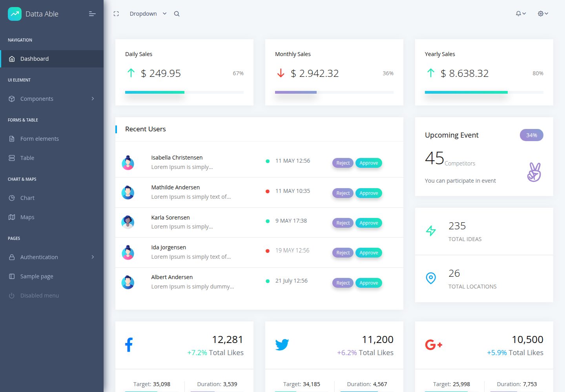Click Karla Sorensen's avatar

[x=128, y=222]
